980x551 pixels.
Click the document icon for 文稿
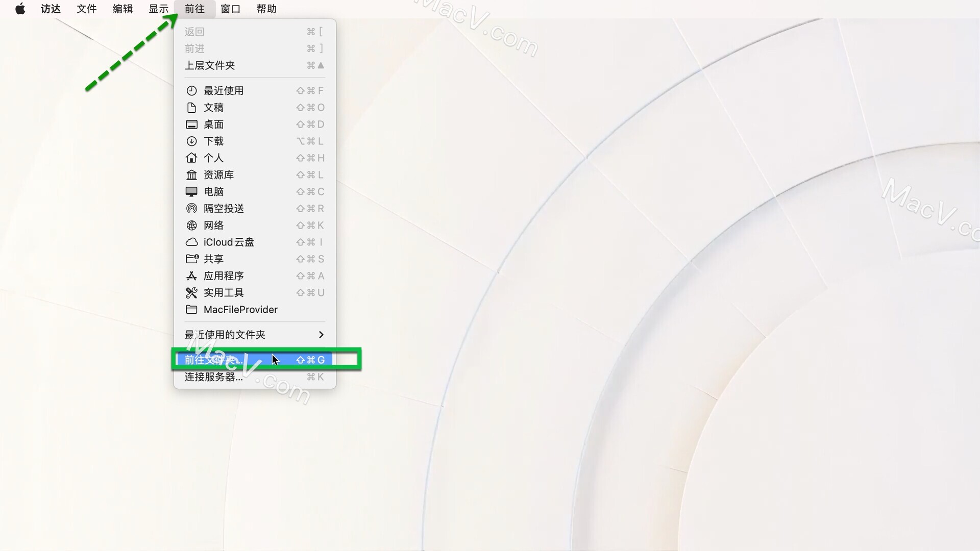pos(191,108)
